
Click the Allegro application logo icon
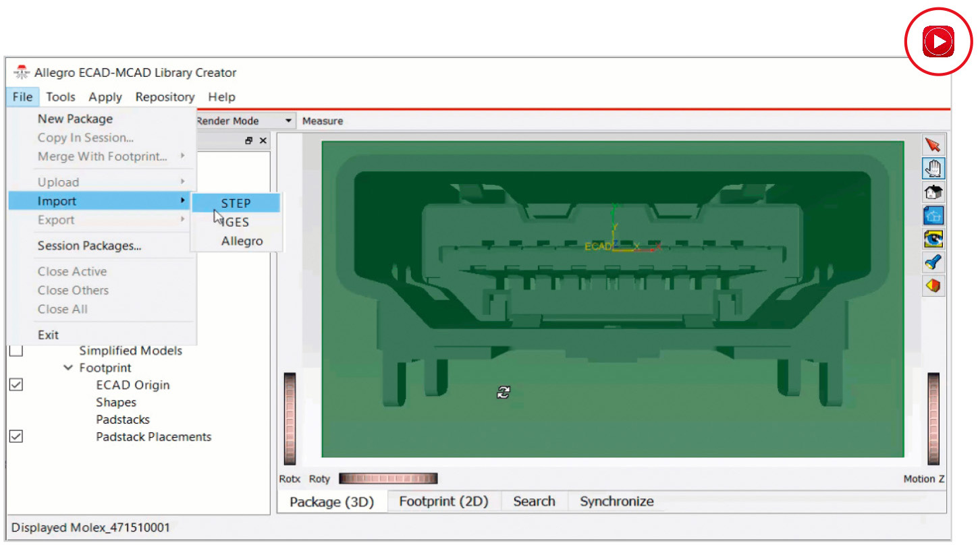(22, 72)
